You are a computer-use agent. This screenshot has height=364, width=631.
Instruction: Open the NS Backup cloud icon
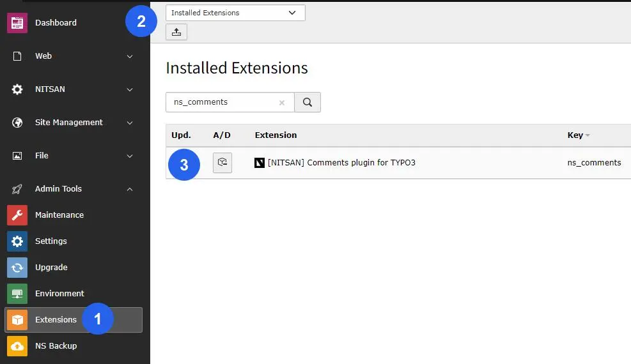pyautogui.click(x=17, y=346)
